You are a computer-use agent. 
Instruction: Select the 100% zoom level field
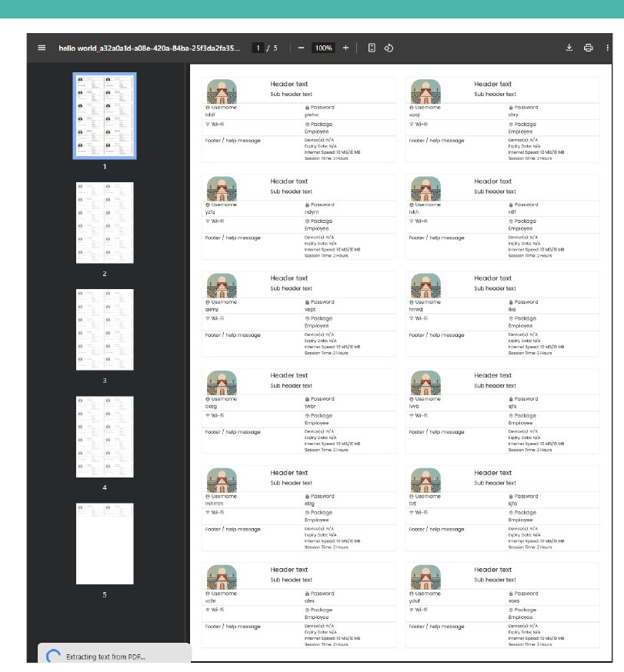tap(323, 48)
